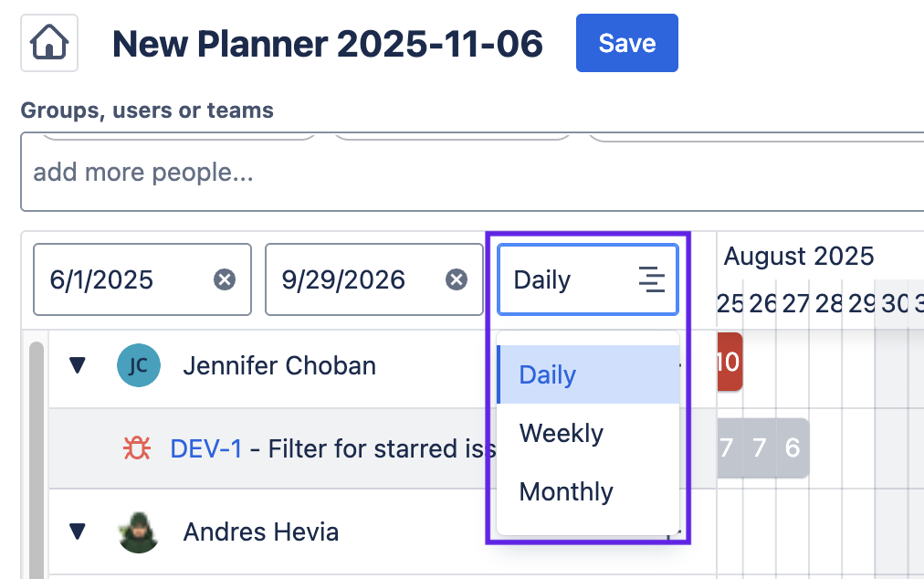Clear the 9/29/2026 end date
This screenshot has width=924, height=579.
coord(457,279)
